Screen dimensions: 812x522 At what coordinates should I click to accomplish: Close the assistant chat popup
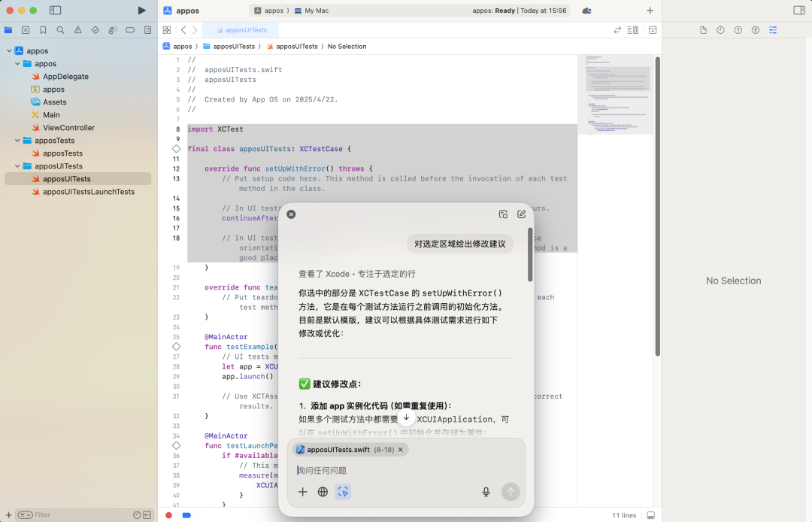(291, 214)
